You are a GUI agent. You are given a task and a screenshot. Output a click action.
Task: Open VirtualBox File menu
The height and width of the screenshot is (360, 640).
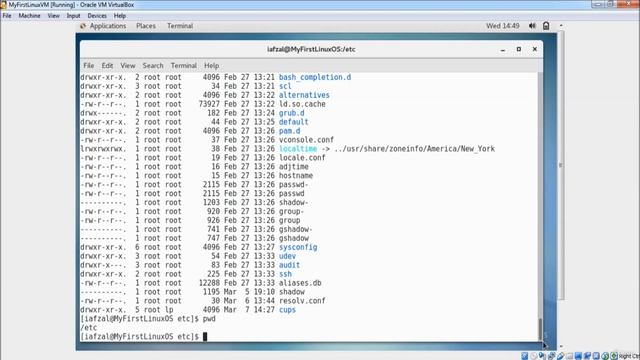(x=7, y=16)
